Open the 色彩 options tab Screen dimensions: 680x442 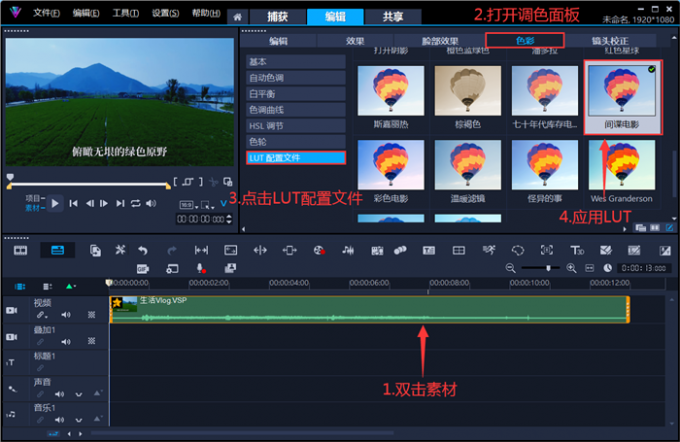tap(525, 41)
